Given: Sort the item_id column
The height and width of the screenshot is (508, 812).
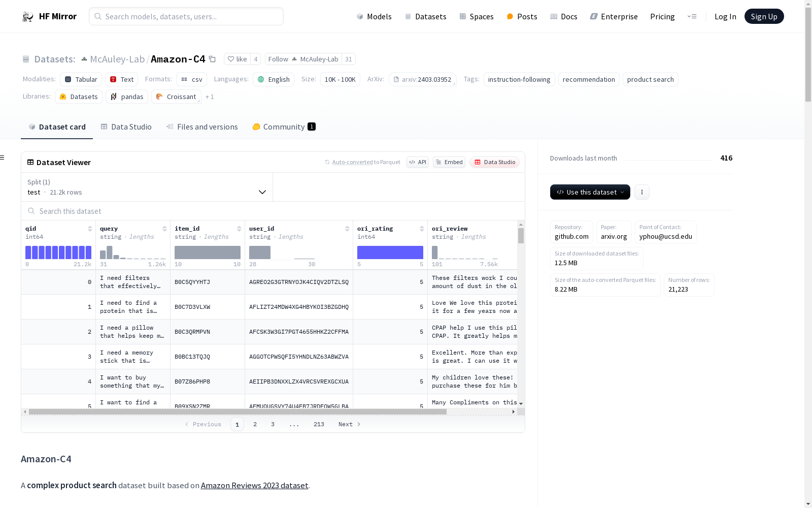Looking at the screenshot, I should click(x=239, y=229).
